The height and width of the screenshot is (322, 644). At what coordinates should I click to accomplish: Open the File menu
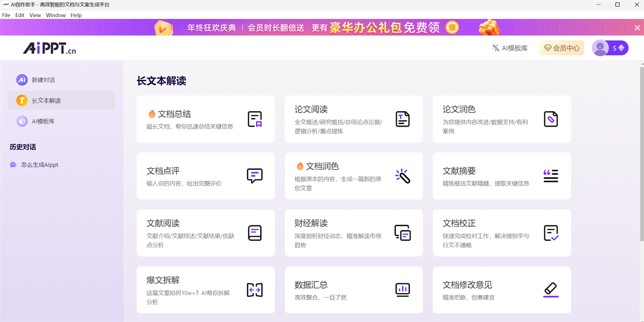point(6,15)
